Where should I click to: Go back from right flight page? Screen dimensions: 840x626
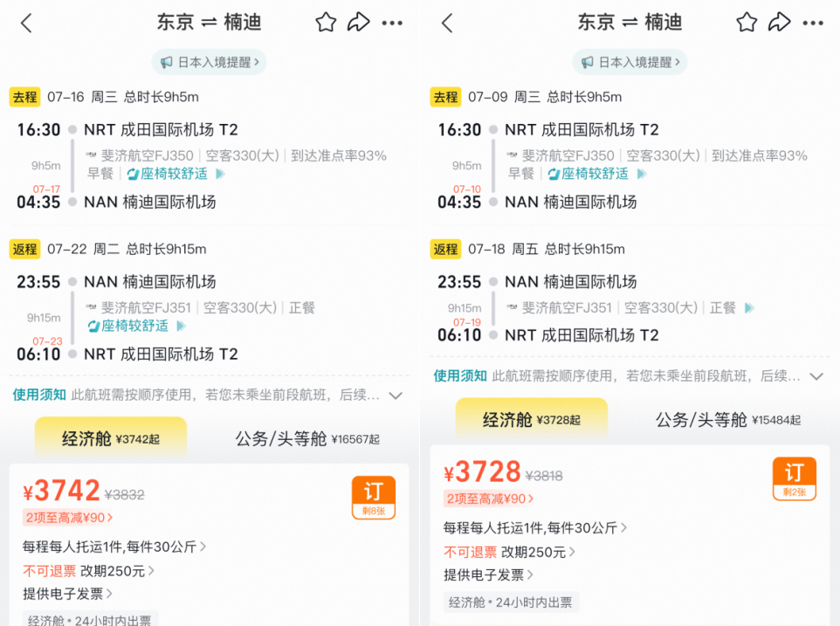click(447, 23)
